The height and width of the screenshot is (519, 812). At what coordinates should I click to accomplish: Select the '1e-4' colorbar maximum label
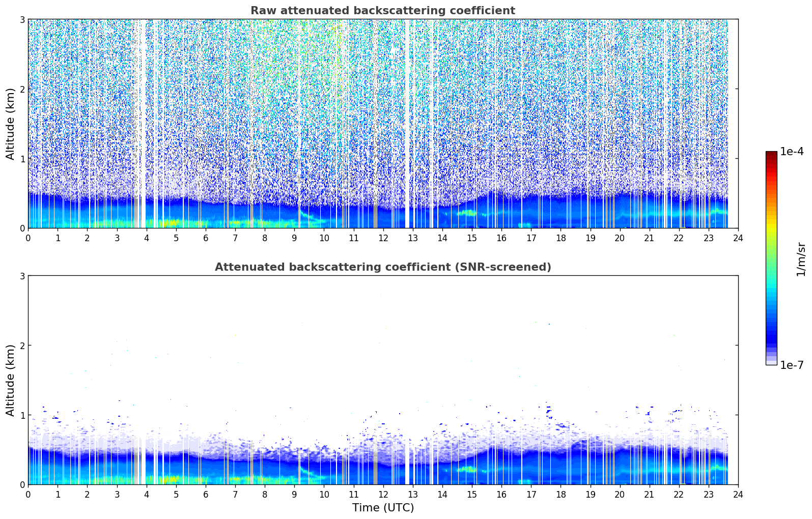pos(792,152)
